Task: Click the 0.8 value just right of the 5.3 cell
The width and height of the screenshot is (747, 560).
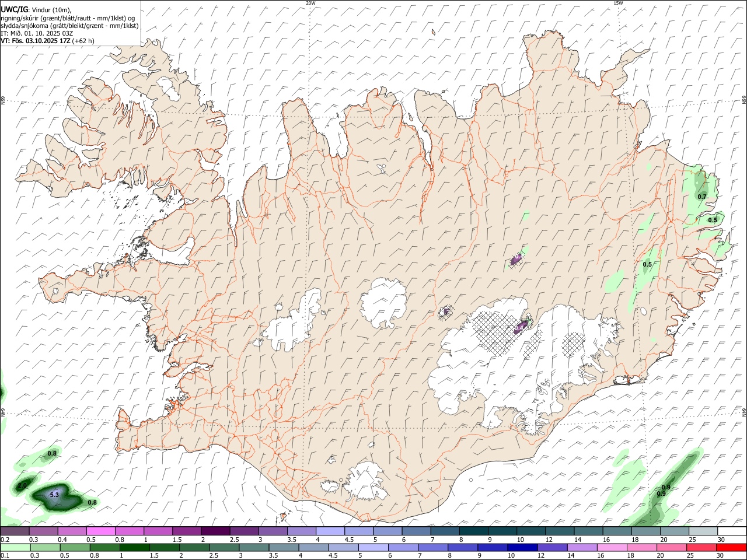Action: 92,502
